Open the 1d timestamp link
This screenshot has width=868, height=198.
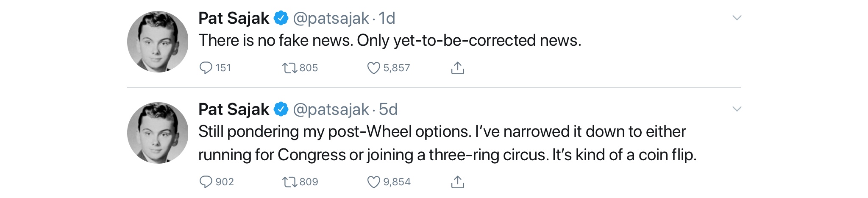(x=387, y=18)
